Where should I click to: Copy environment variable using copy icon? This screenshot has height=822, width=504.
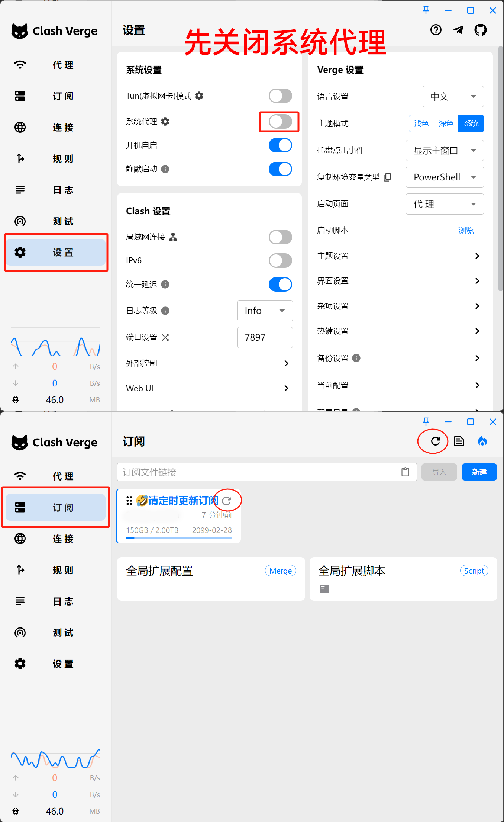pos(387,177)
